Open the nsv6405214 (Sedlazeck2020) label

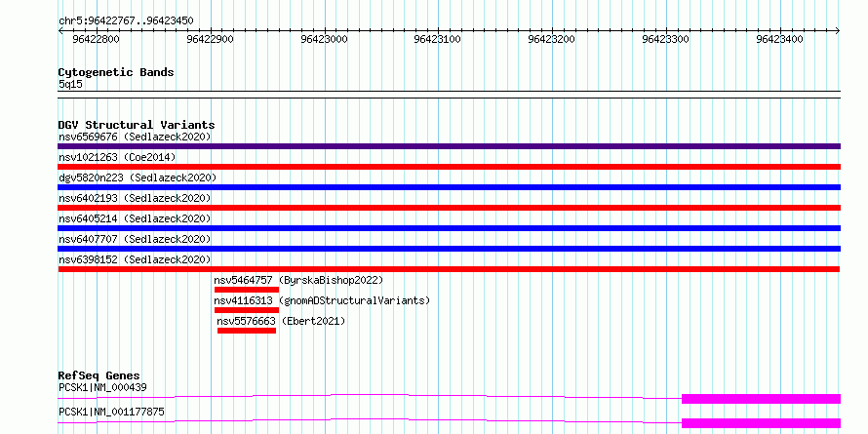[x=135, y=218]
